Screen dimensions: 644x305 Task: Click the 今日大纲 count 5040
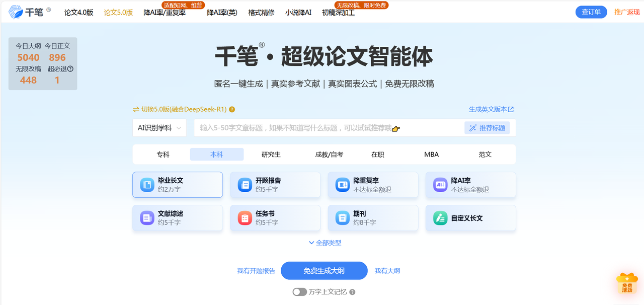28,58
